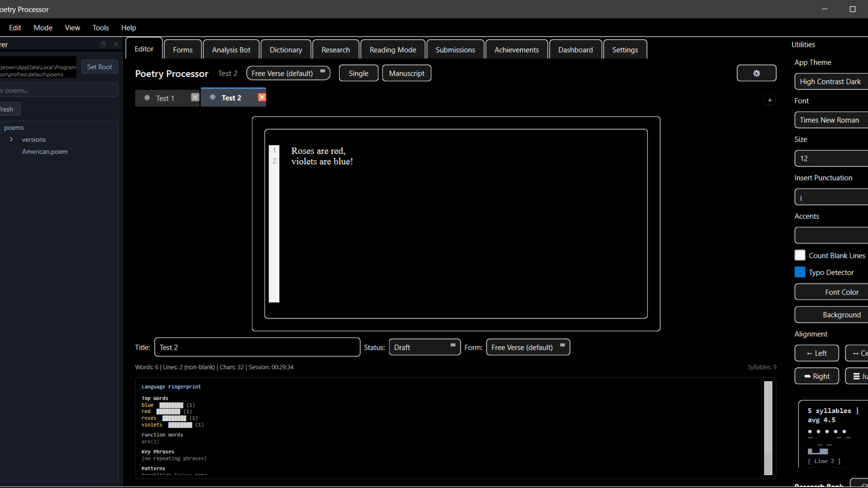Close the Test 2 tab
Viewport: 868px width, 488px height.
pos(262,97)
